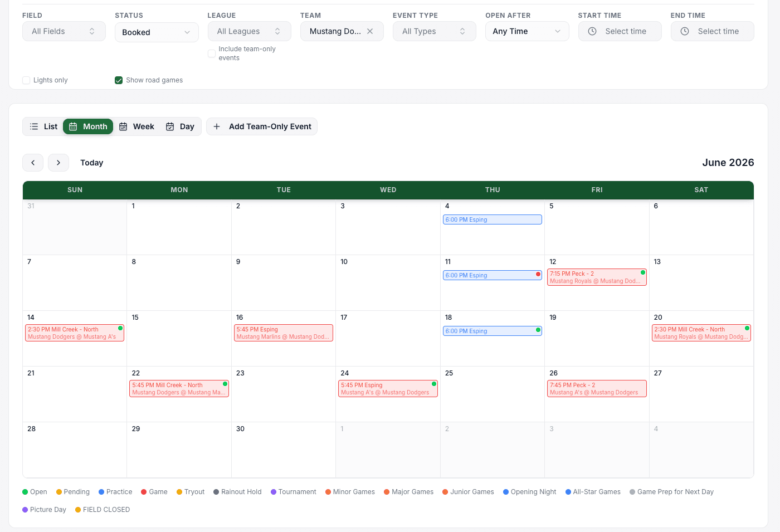Select End Time field
The height and width of the screenshot is (532, 780).
pos(713,31)
